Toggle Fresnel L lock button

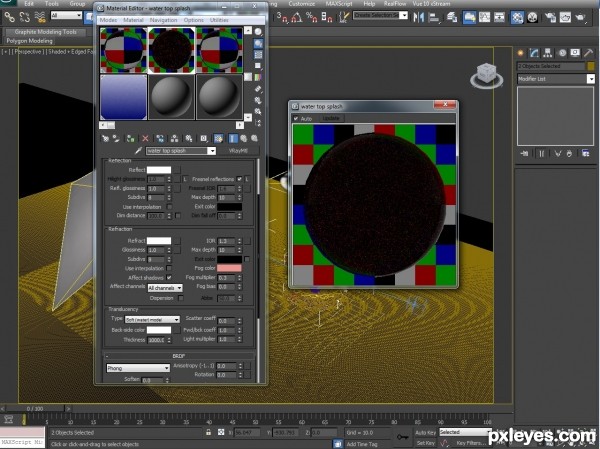(247, 179)
